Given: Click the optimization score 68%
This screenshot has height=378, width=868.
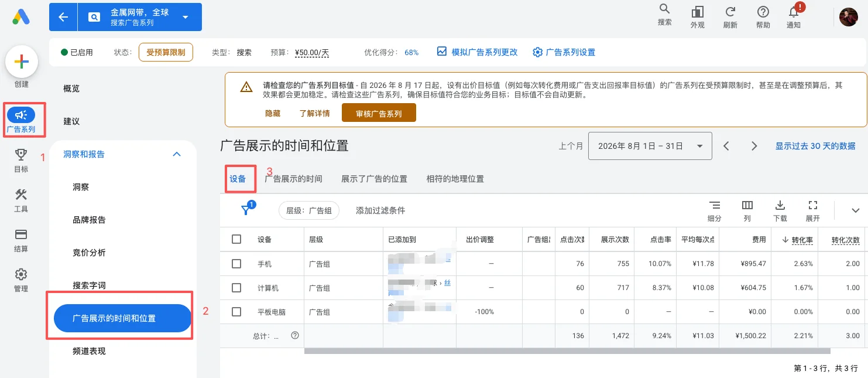Looking at the screenshot, I should 411,53.
